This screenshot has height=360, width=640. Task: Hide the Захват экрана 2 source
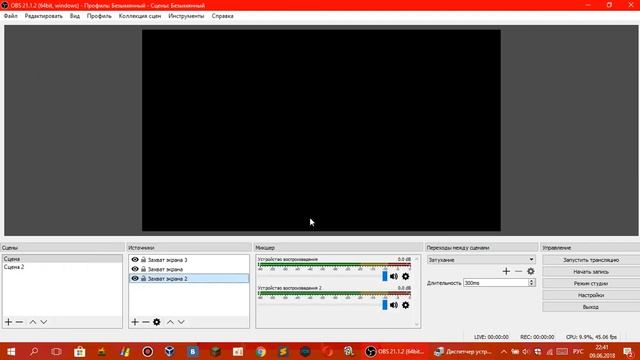[135, 278]
